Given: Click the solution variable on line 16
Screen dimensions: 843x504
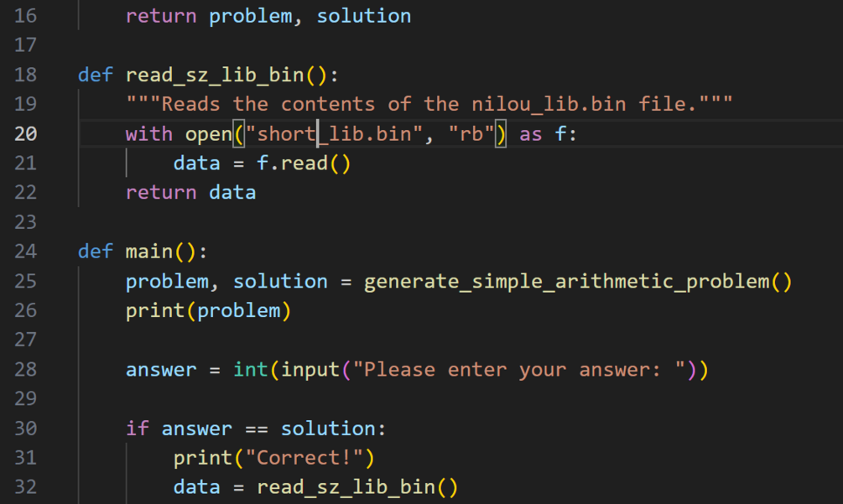Looking at the screenshot, I should pos(364,16).
